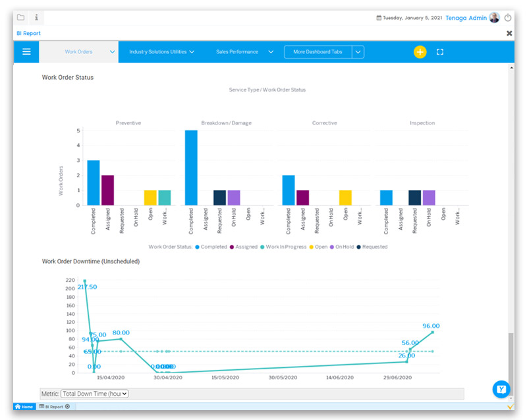Click the power logout icon
The height and width of the screenshot is (420, 527).
[508, 18]
